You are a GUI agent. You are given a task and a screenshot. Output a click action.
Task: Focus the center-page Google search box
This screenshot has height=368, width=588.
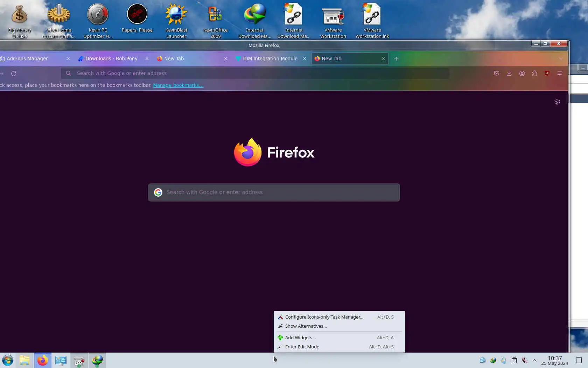[x=274, y=192]
